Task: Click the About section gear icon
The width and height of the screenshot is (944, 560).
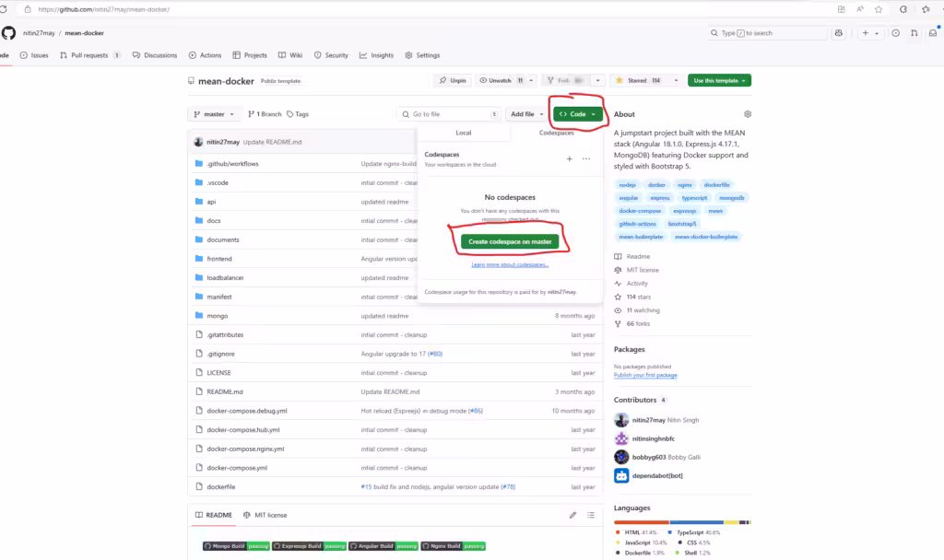Action: click(747, 113)
